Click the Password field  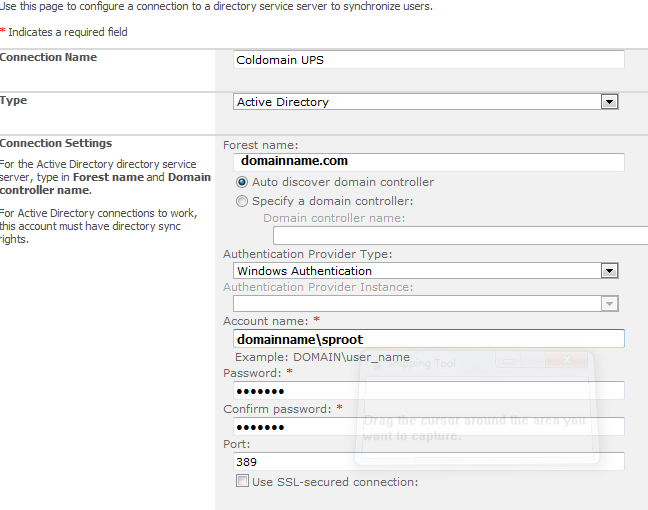point(429,391)
